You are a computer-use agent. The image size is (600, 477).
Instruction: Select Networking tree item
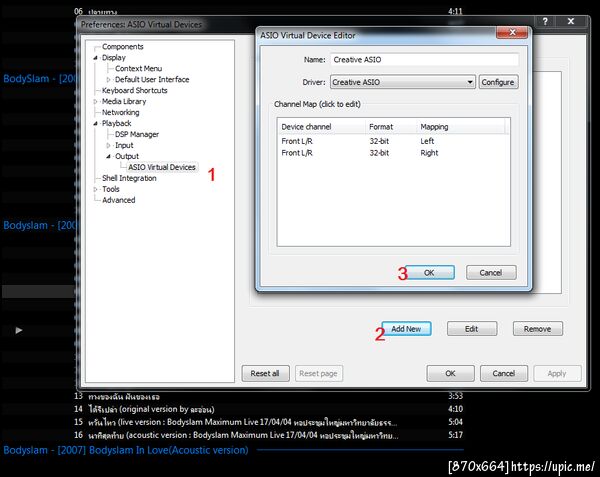pyautogui.click(x=121, y=112)
